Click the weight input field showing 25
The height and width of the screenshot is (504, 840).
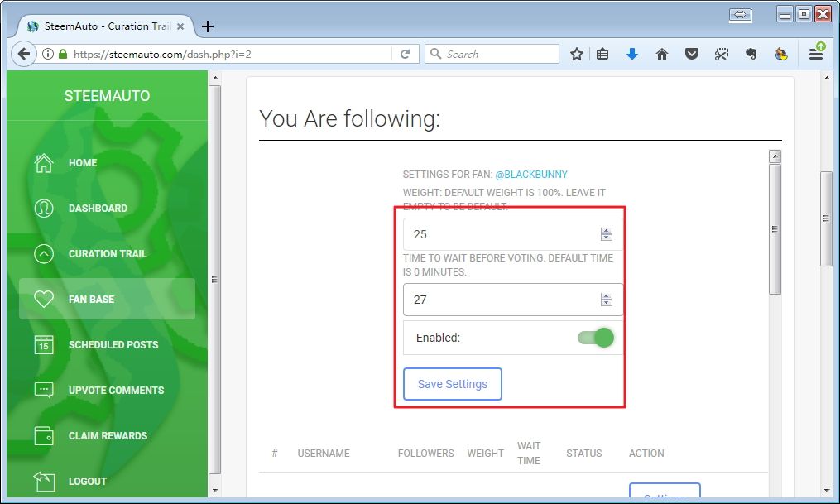coord(513,234)
